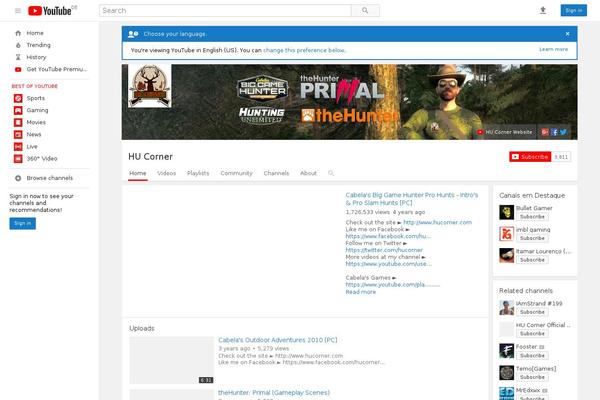Click the search magnifier button
Image resolution: width=600 pixels, height=400 pixels.
(365, 11)
